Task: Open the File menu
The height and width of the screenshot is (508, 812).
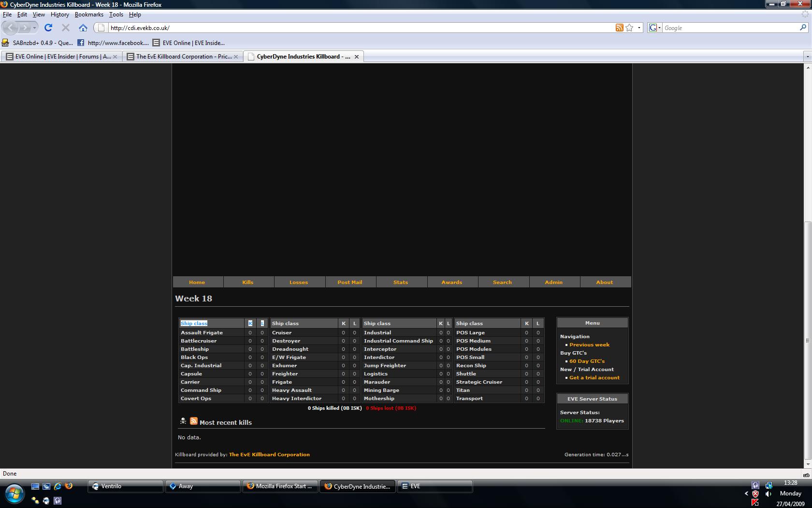Action: point(7,15)
